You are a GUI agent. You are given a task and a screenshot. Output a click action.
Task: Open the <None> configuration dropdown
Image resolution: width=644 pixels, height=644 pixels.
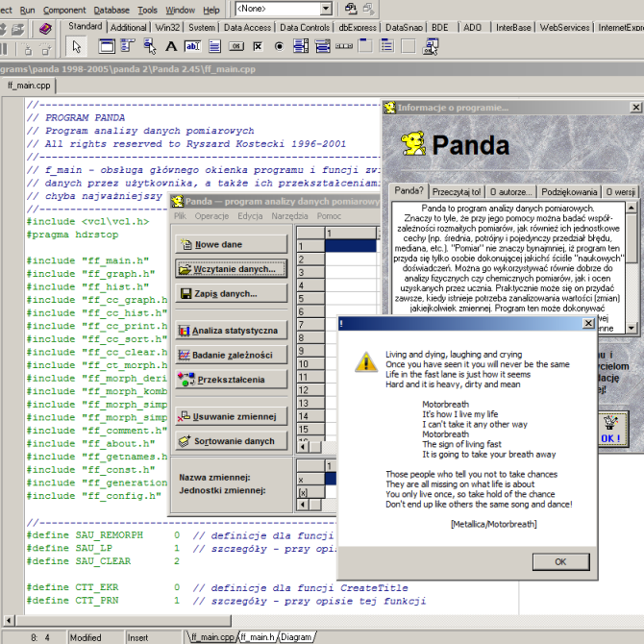[x=325, y=10]
